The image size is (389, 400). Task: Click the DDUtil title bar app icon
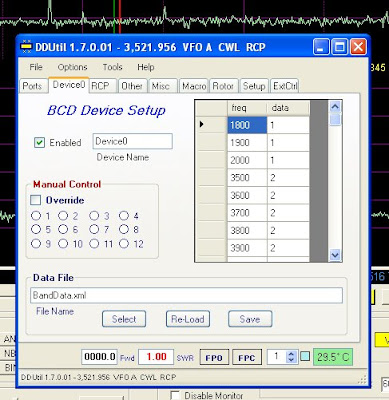coord(26,47)
